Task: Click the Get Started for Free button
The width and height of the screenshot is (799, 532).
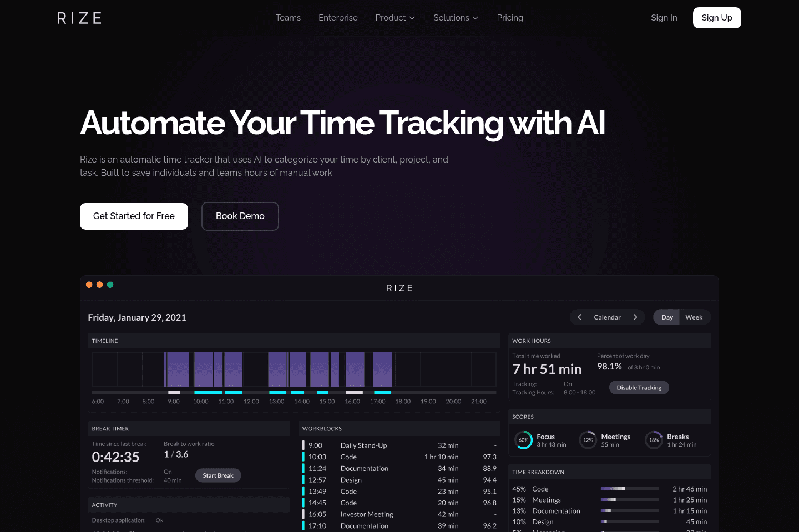Action: point(134,216)
